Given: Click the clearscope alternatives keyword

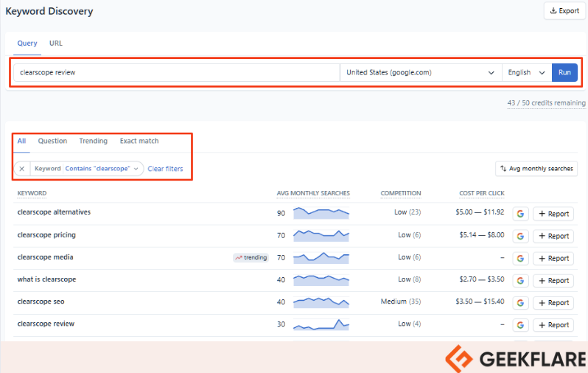Looking at the screenshot, I should point(54,212).
